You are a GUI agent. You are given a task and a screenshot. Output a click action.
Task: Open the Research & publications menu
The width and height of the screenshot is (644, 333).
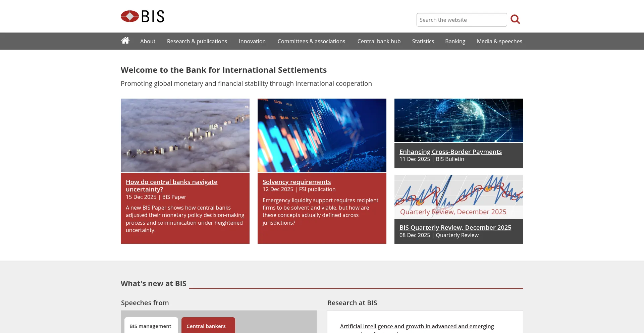click(x=197, y=41)
